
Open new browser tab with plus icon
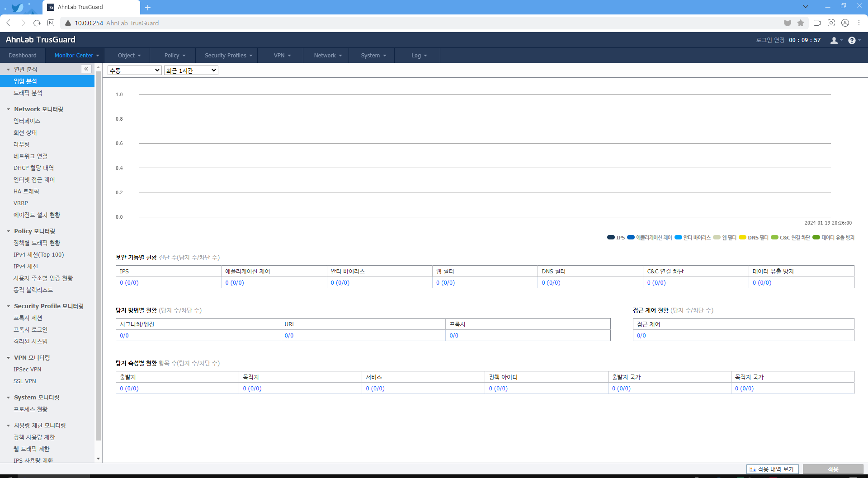coord(148,7)
